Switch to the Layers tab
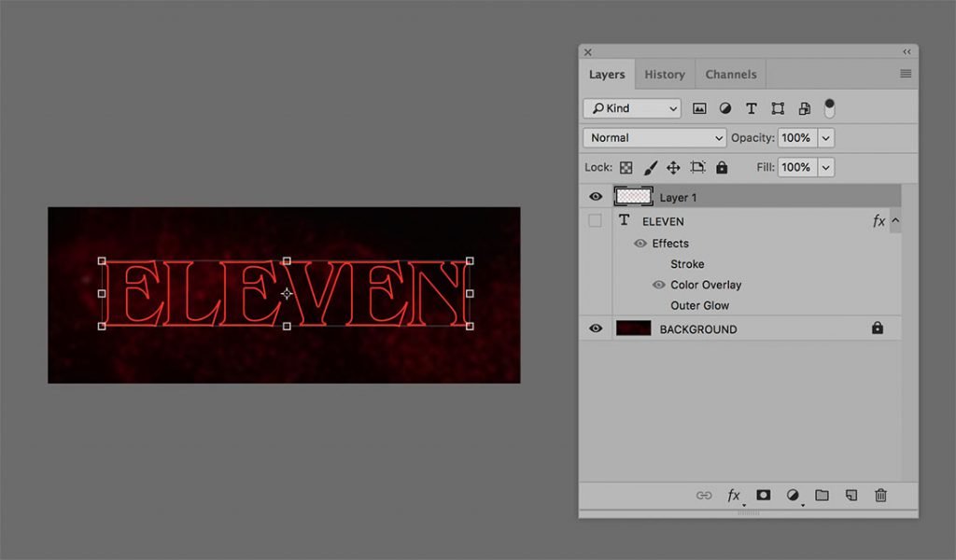The height and width of the screenshot is (560, 956). (607, 75)
